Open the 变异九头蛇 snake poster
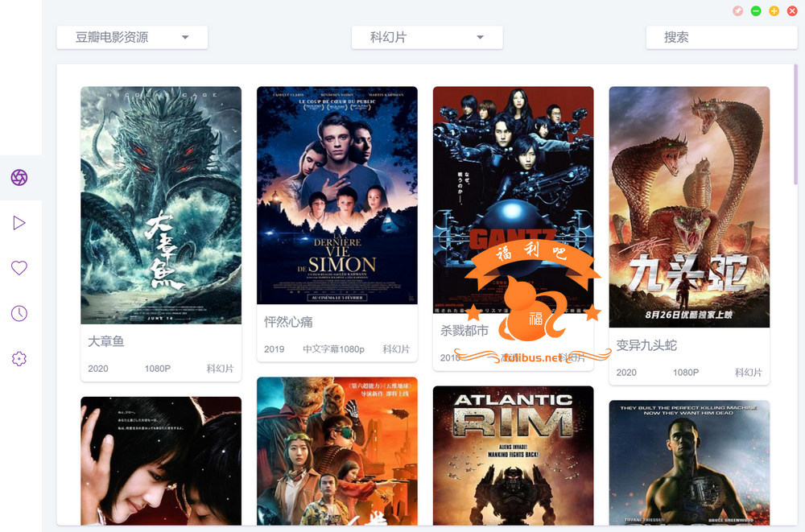The width and height of the screenshot is (805, 532). coord(689,207)
